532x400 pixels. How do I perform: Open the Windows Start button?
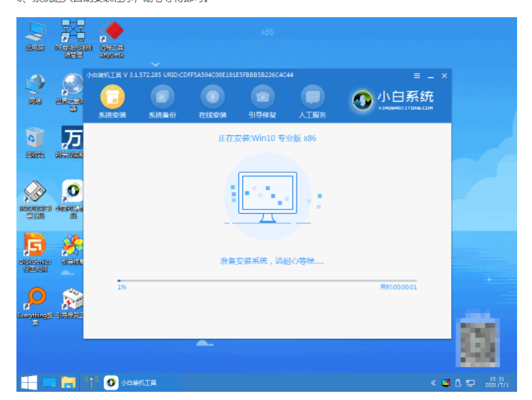click(x=29, y=383)
